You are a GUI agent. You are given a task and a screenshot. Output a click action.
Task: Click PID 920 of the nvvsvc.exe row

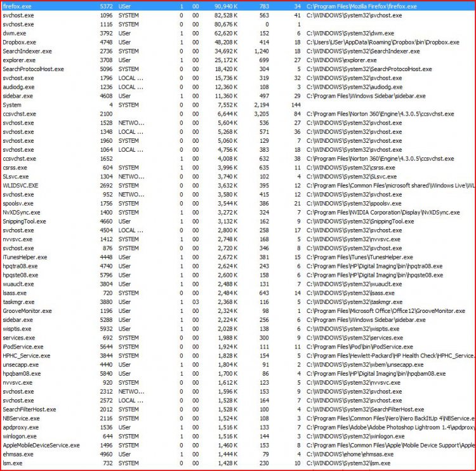[x=108, y=383]
